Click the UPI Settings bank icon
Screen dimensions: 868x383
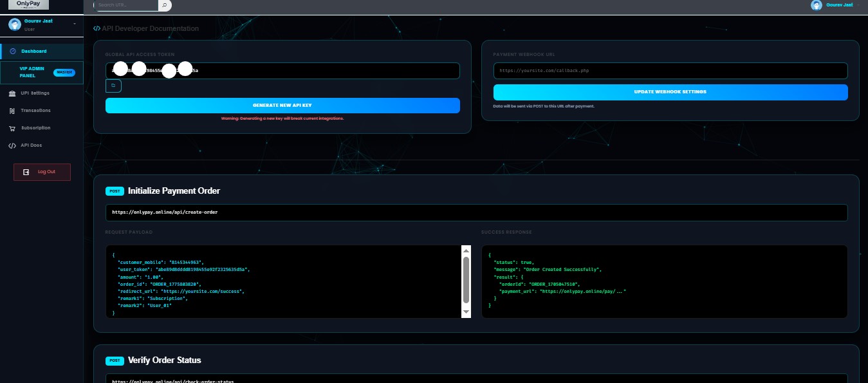[x=12, y=93]
